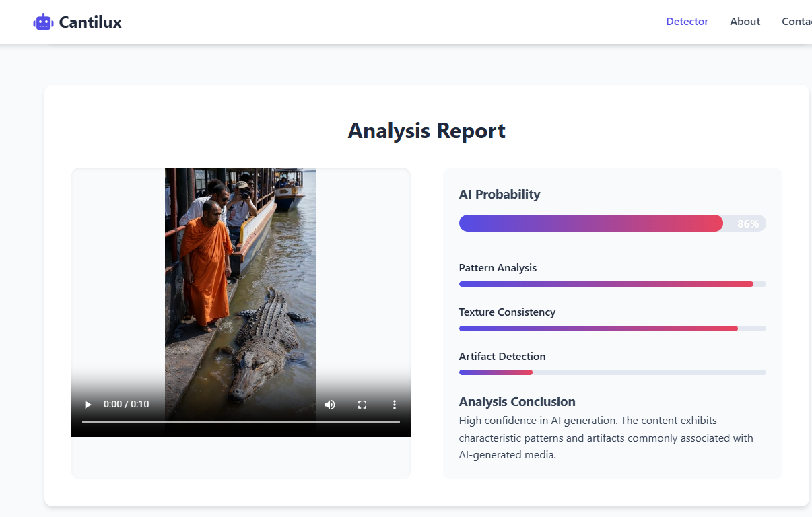The height and width of the screenshot is (517, 812).
Task: Click the 0:00 / 0:10 video time display
Action: click(x=126, y=405)
